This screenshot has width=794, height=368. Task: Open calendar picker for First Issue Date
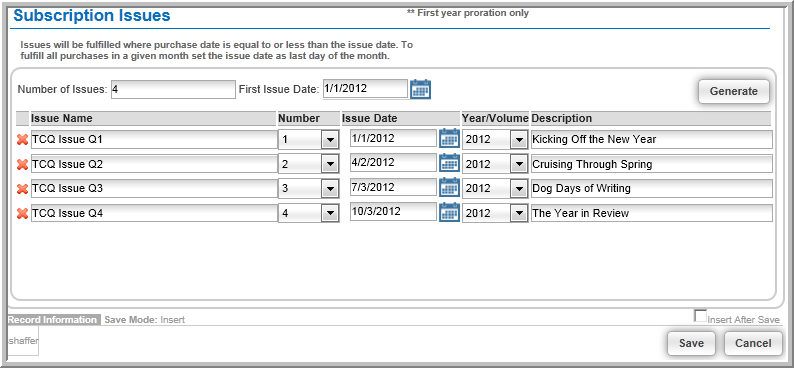420,89
